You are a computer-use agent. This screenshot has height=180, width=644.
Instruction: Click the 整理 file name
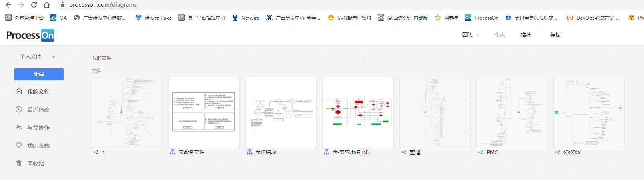click(x=415, y=152)
